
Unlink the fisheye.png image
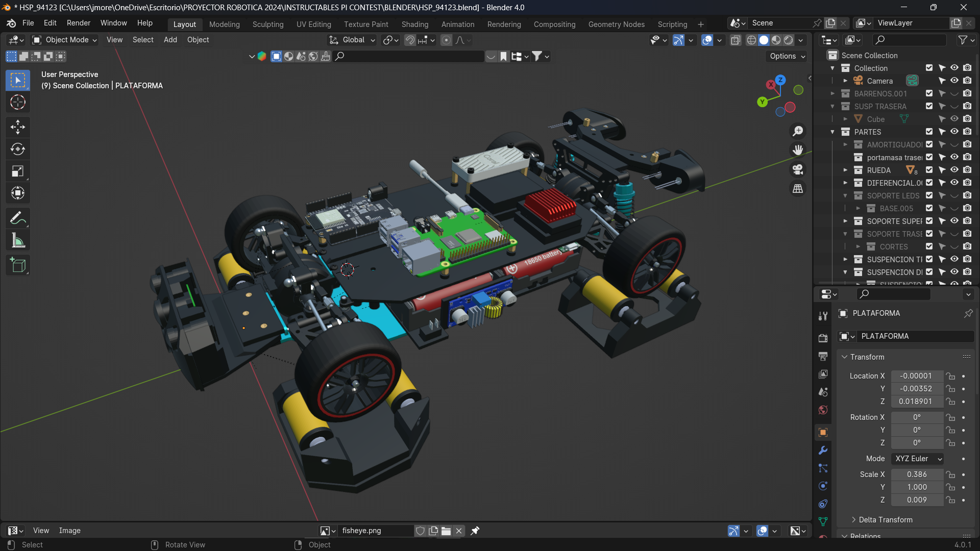coord(459,531)
